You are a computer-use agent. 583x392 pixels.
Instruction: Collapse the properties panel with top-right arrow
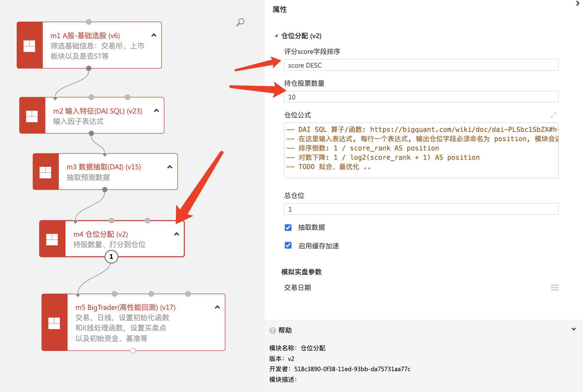pyautogui.click(x=578, y=4)
